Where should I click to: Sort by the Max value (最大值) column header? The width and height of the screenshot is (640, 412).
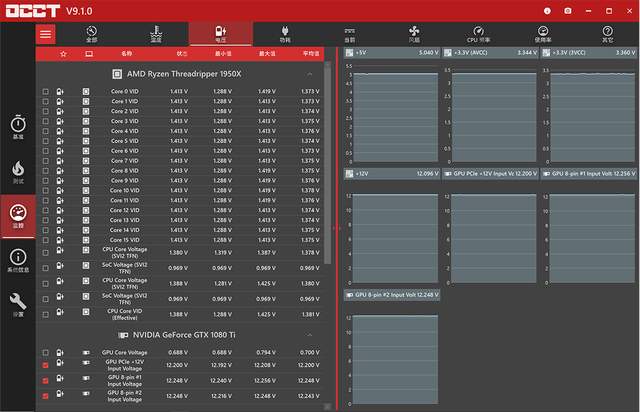coord(267,54)
